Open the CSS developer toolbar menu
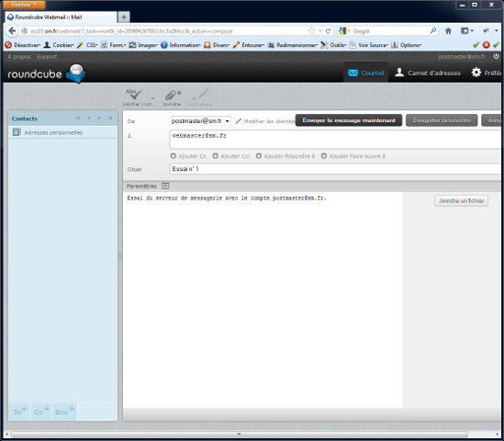The width and height of the screenshot is (504, 441). (x=88, y=45)
